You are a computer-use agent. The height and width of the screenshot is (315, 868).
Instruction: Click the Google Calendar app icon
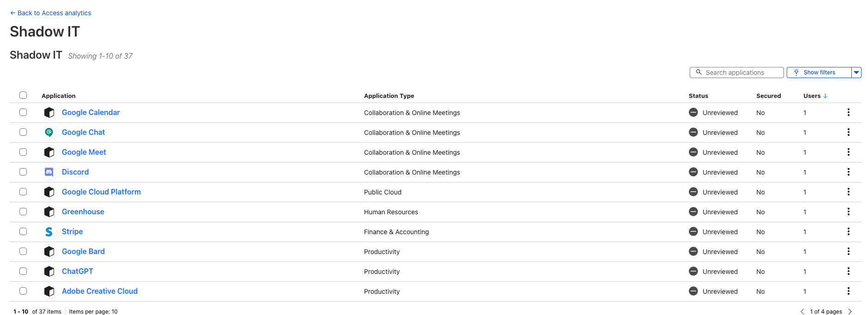pyautogui.click(x=49, y=113)
